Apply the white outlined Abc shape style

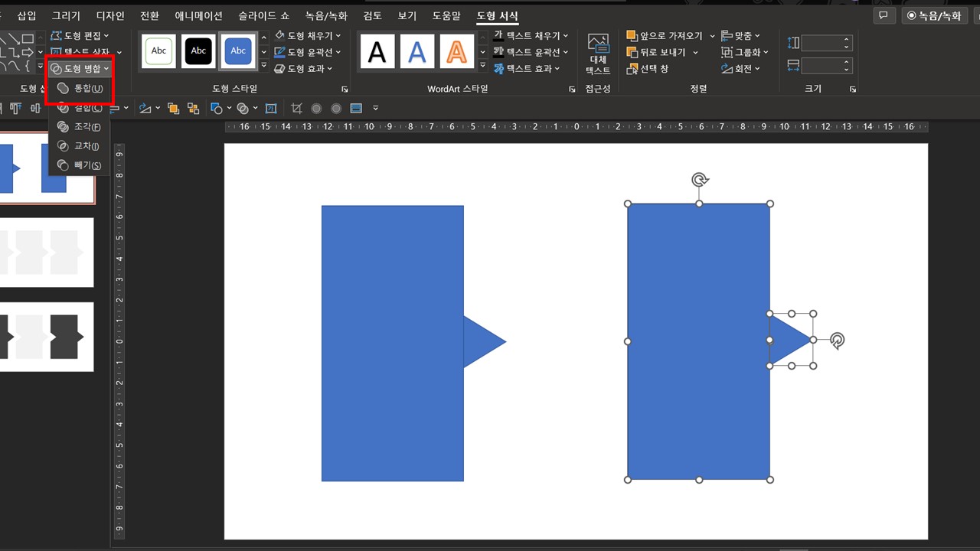click(158, 51)
